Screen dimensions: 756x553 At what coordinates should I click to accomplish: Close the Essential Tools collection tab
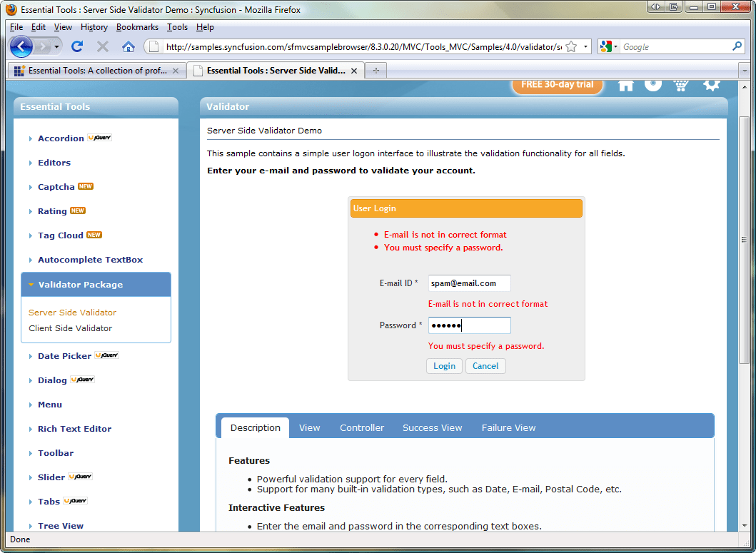click(x=176, y=71)
